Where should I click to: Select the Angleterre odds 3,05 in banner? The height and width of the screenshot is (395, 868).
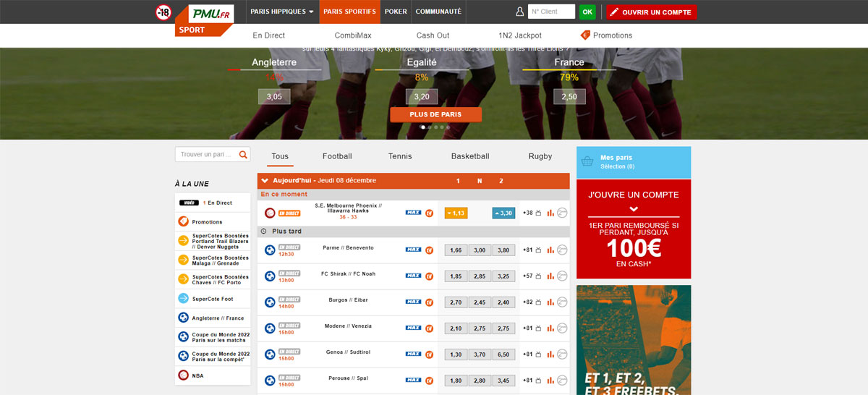[x=274, y=96]
